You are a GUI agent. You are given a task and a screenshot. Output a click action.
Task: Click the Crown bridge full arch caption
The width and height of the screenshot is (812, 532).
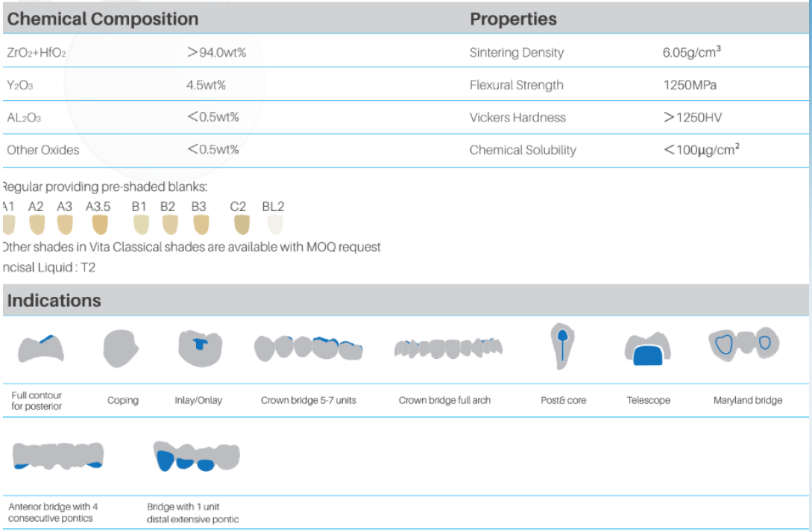(444, 401)
